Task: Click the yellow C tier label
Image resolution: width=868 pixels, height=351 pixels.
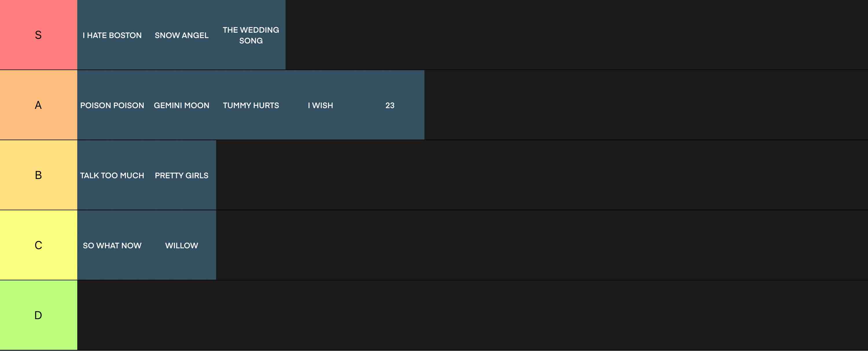Action: pyautogui.click(x=38, y=245)
